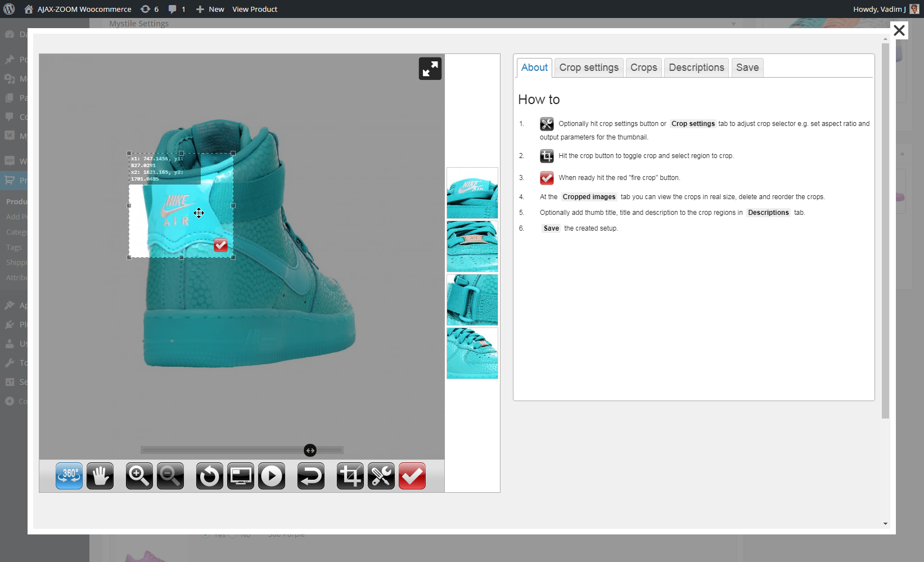The width and height of the screenshot is (924, 562).
Task: Click the 'Save' label in step 6
Action: [551, 228]
